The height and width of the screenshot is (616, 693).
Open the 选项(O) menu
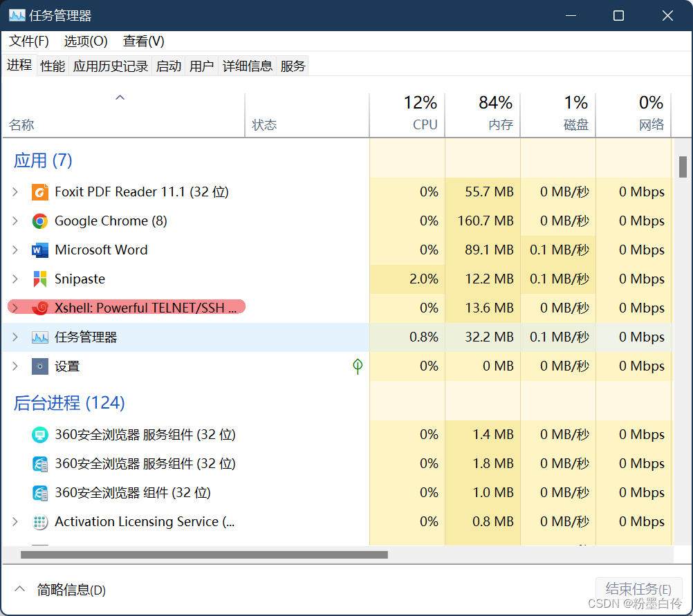point(86,41)
